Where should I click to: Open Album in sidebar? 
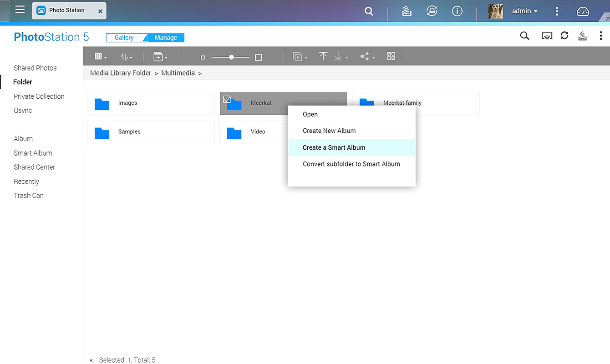click(x=23, y=139)
